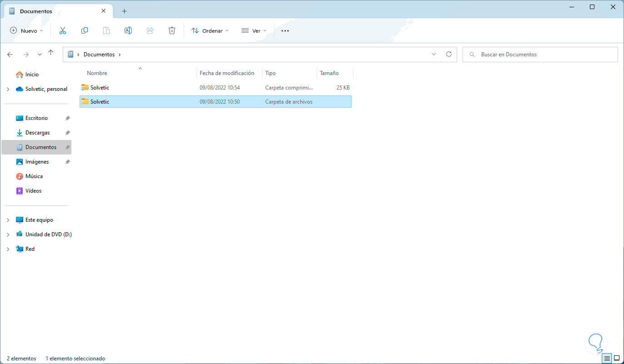Go back with the left arrow
624x364 pixels.
[10, 54]
